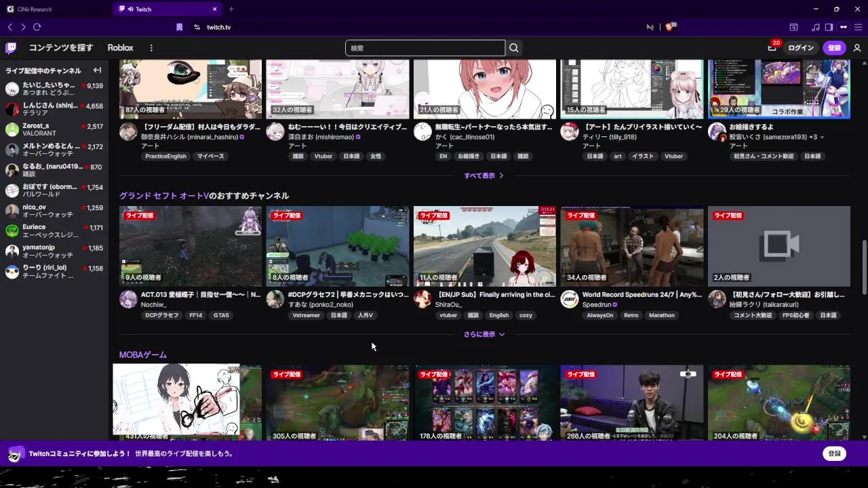Open the 【EN/JP Sub】Finally arriving stream title
The image size is (868, 488).
495,295
